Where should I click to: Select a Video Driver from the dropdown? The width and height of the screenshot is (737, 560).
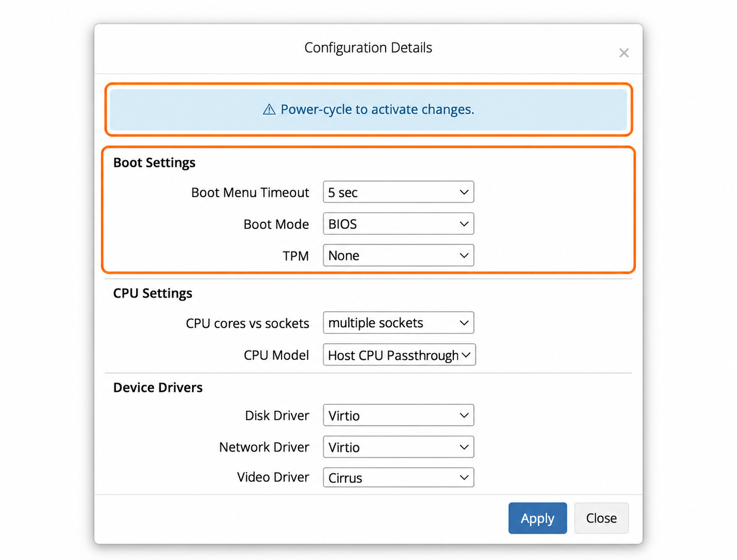[398, 478]
